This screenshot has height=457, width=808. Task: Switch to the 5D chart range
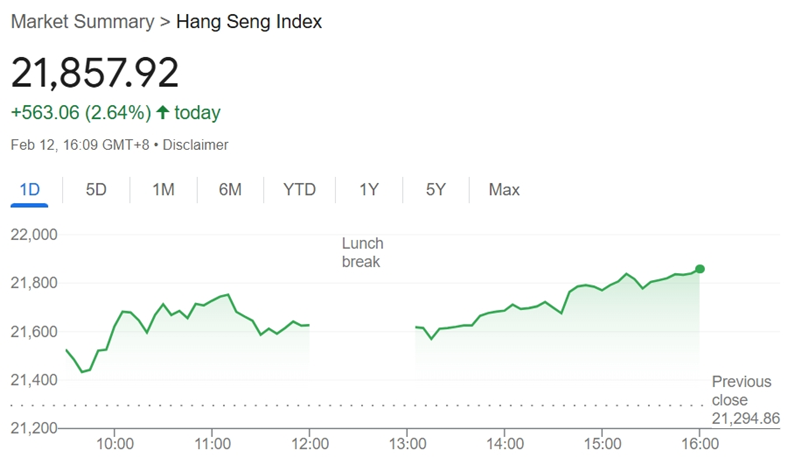[x=96, y=190]
